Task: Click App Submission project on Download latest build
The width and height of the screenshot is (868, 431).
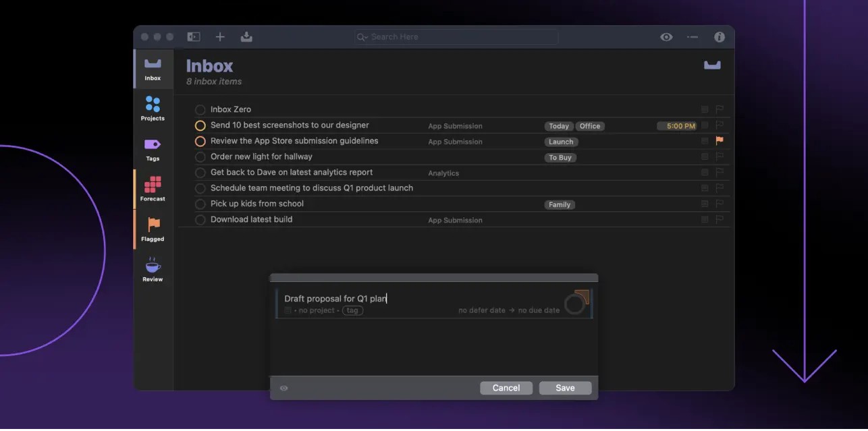Action: 455,221
